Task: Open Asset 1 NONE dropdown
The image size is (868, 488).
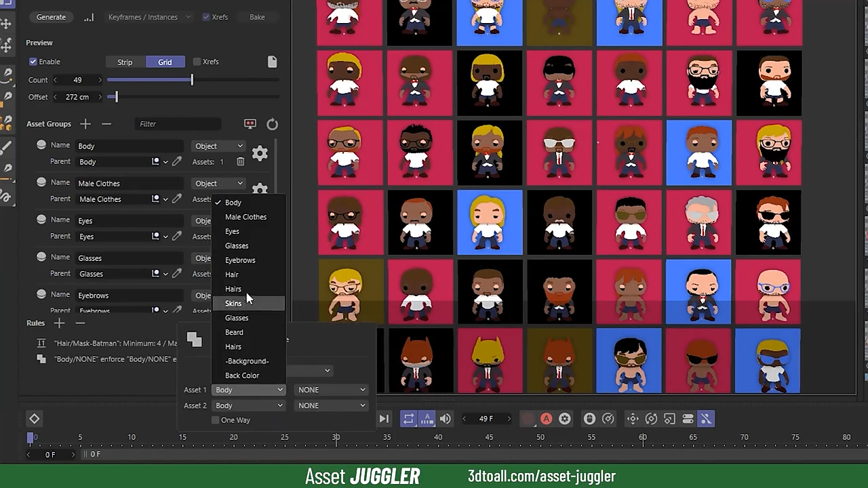Action: point(332,390)
